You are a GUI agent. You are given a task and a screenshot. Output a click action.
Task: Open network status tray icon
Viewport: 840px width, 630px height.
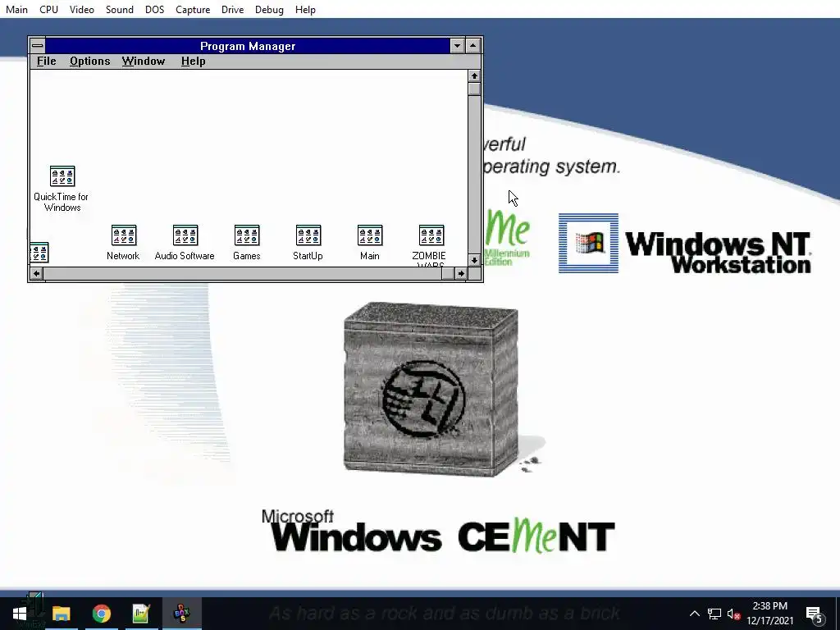(714, 614)
